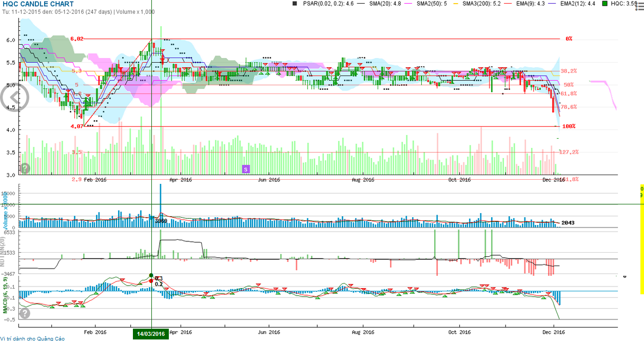Click the 4.07 Fibonacci low label
The height and width of the screenshot is (341, 644).
click(77, 126)
